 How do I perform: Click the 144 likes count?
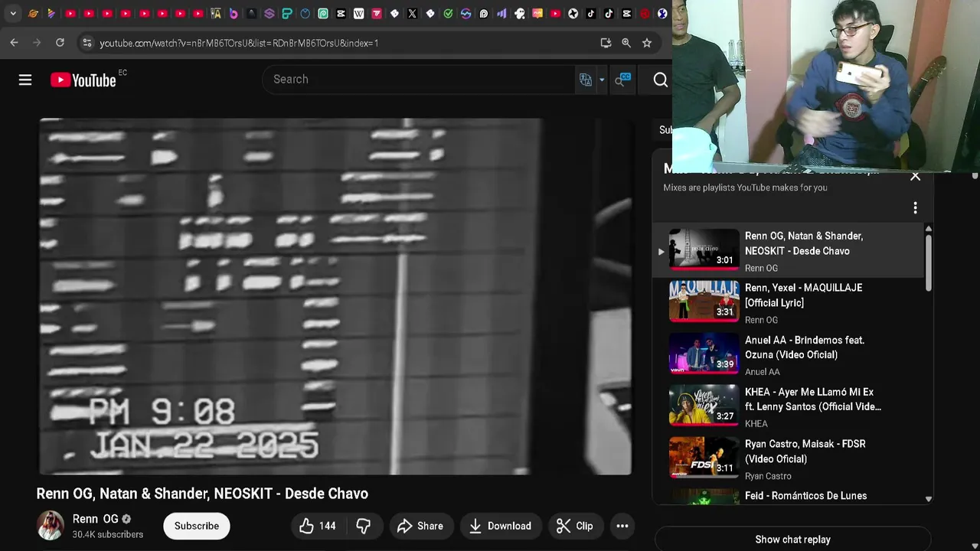[x=328, y=526]
